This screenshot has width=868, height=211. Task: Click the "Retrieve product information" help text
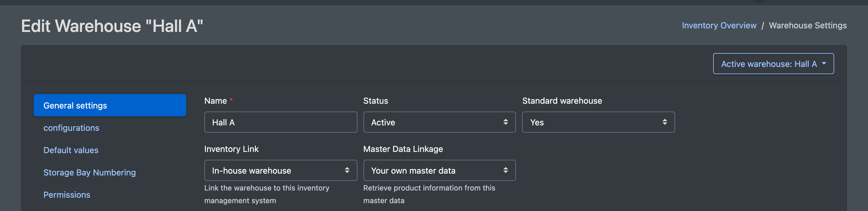429,194
